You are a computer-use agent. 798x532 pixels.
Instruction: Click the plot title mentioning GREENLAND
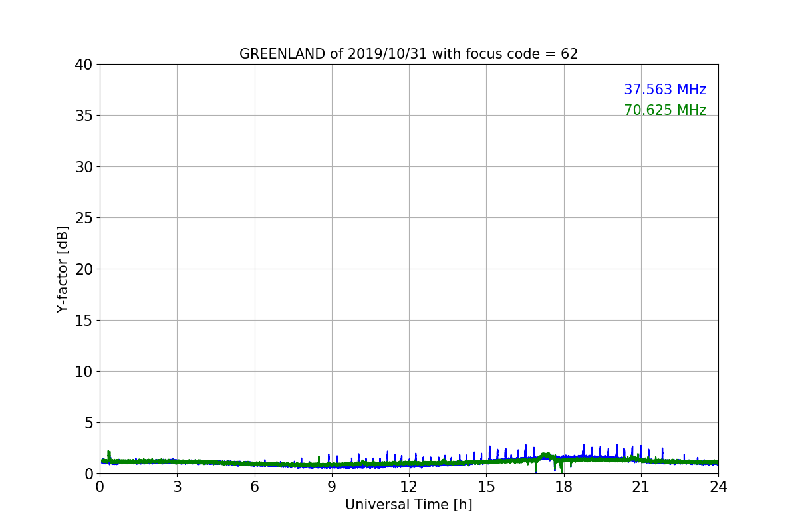point(408,54)
